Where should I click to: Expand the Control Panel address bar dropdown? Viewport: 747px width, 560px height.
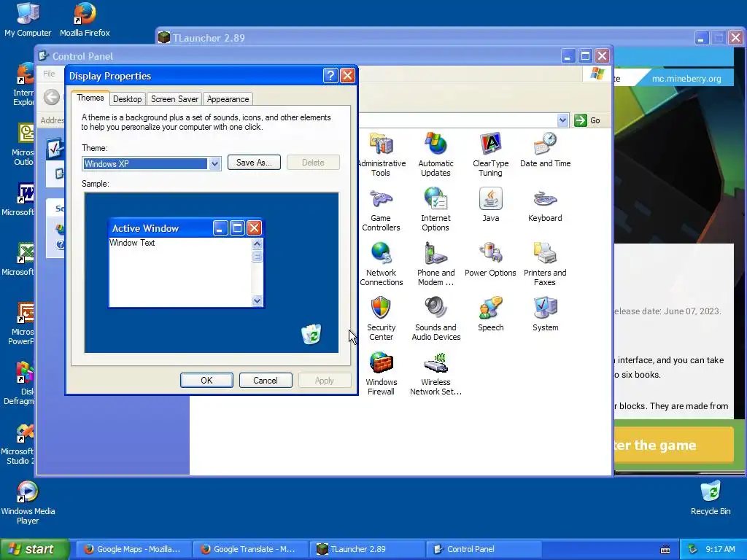(562, 120)
